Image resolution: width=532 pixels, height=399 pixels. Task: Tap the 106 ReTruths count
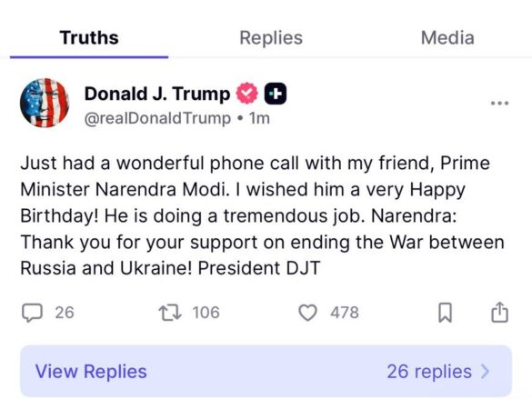pyautogui.click(x=206, y=313)
